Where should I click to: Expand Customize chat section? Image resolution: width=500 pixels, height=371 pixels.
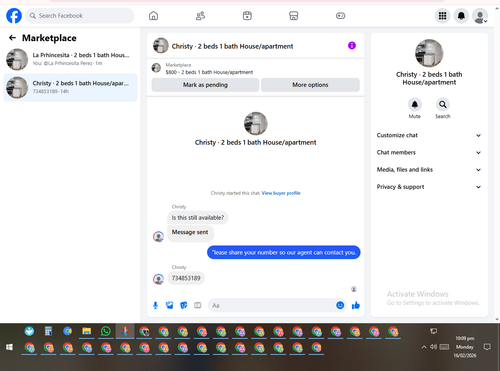[x=429, y=135]
